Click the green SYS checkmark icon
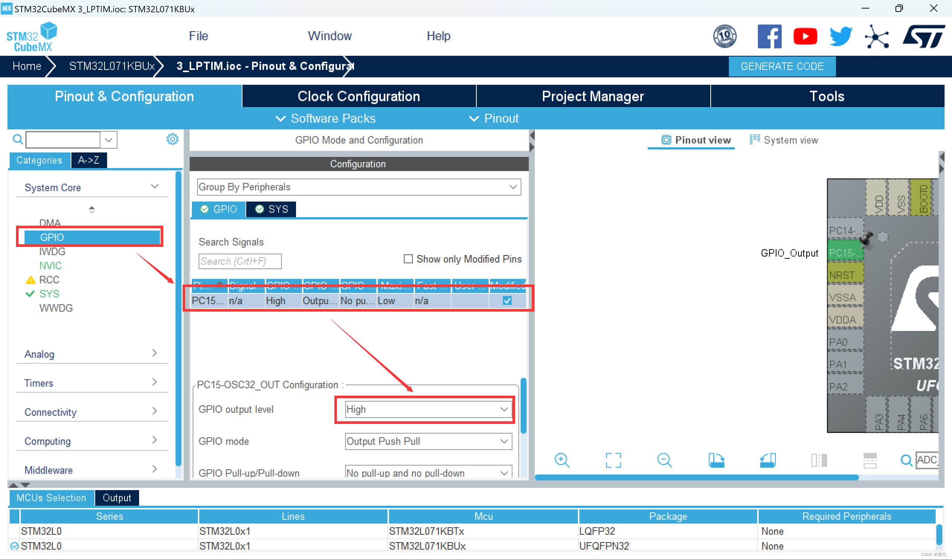 [30, 294]
